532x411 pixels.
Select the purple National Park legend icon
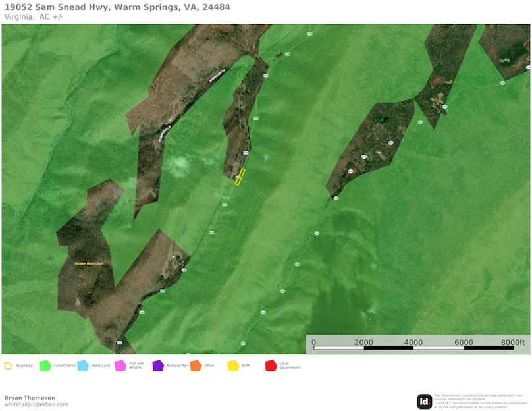[158, 366]
